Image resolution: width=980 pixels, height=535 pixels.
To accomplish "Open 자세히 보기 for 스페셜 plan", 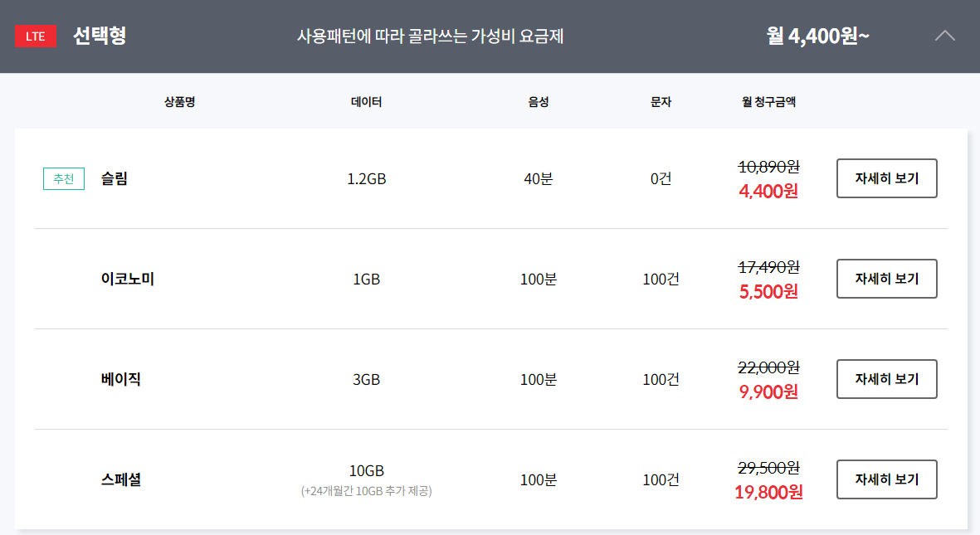I will (x=886, y=479).
